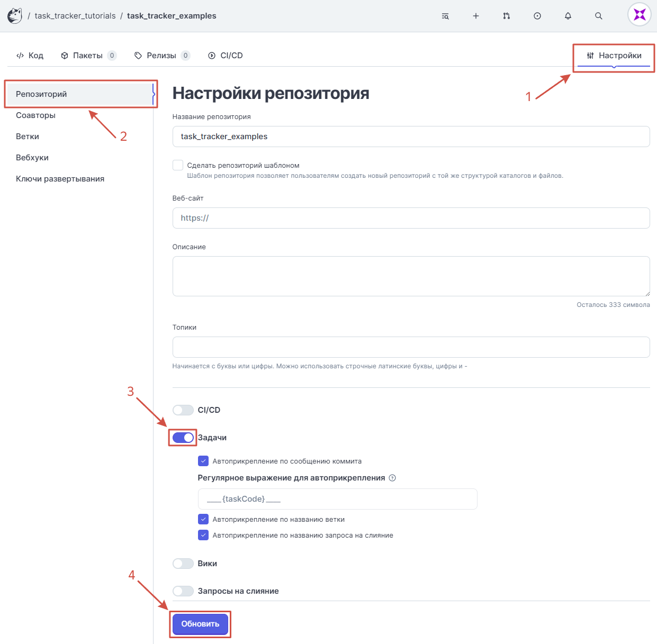Open the Настройки tab

pos(614,56)
